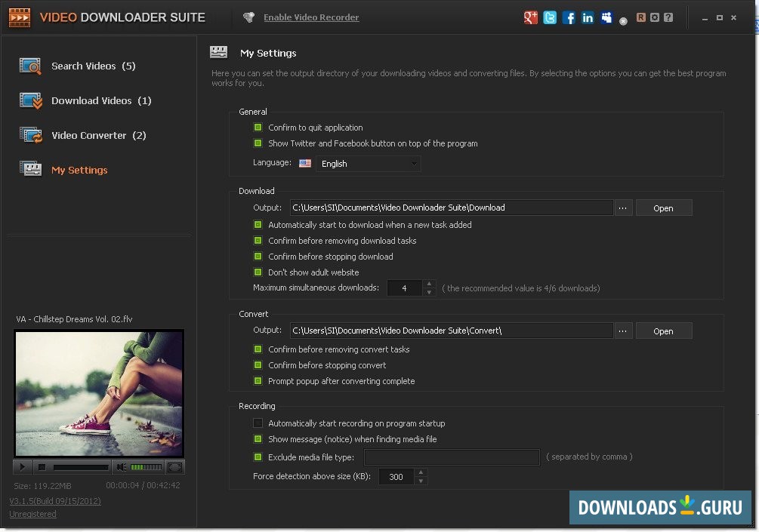Toggle Confirm before removing download tasks

click(x=258, y=241)
